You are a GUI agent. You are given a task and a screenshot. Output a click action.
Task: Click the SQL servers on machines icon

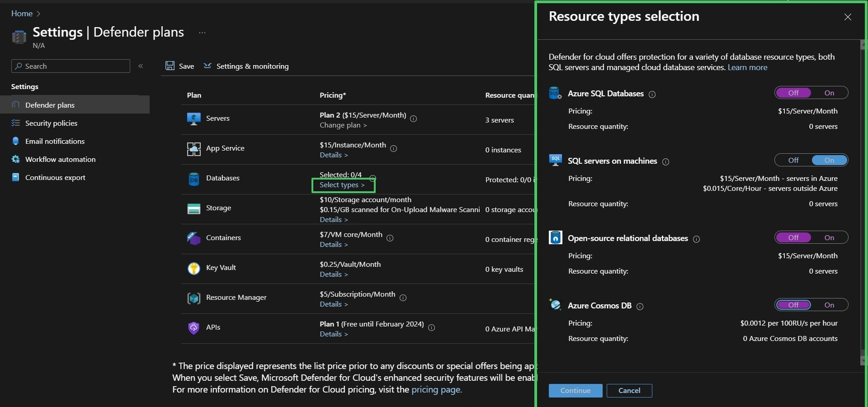click(x=555, y=160)
